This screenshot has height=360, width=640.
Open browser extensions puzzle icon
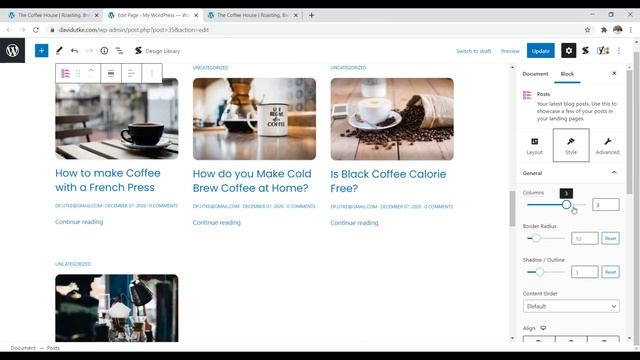click(x=604, y=30)
